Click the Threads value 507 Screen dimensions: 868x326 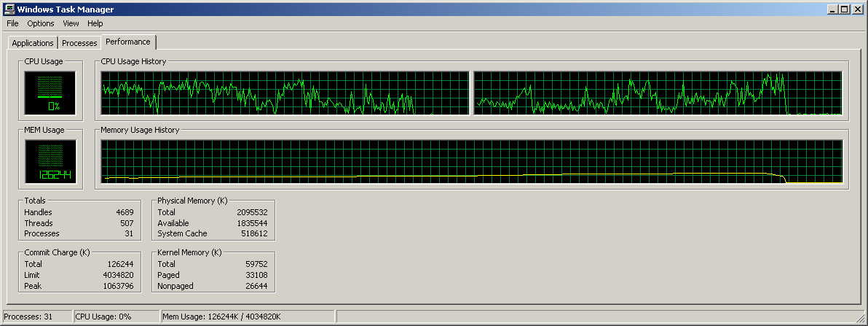pos(127,223)
